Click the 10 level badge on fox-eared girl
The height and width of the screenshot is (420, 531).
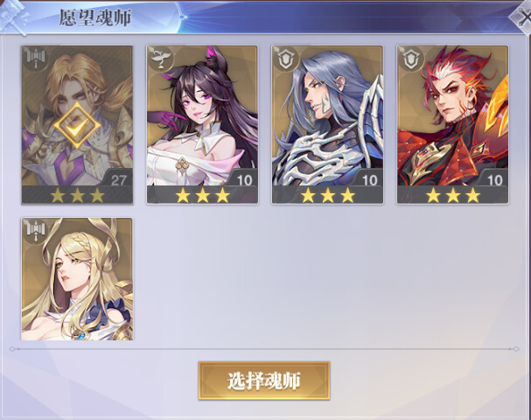coord(244,180)
